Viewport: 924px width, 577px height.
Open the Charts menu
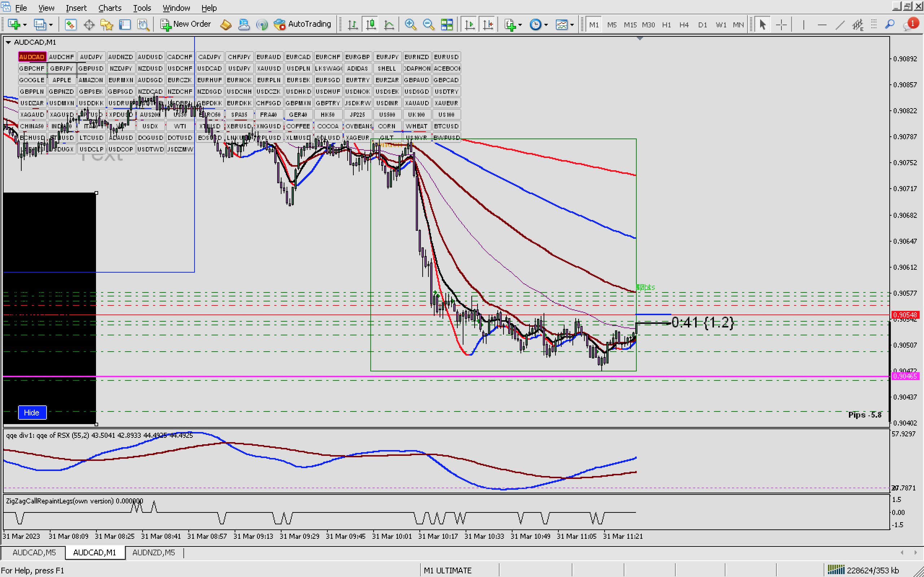110,8
